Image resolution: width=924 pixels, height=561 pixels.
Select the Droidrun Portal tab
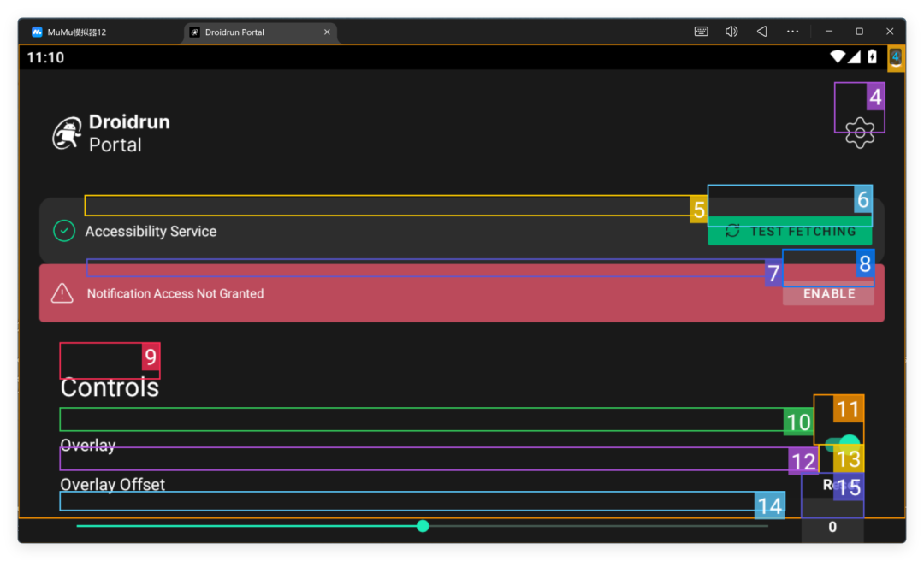point(259,32)
